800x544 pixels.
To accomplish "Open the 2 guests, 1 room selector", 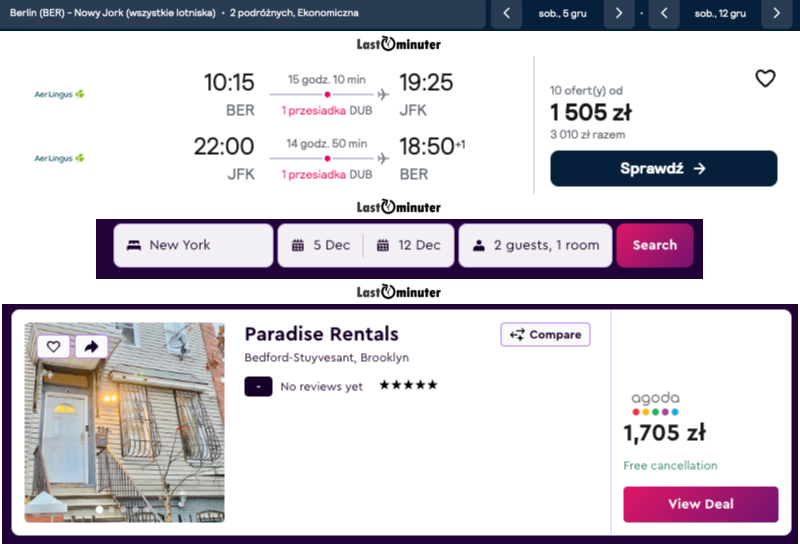I will (535, 245).
